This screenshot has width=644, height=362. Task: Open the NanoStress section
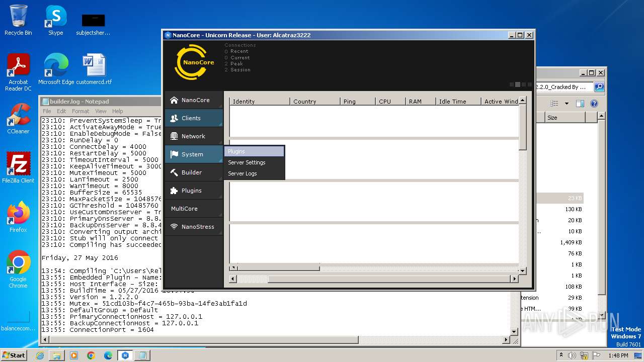point(194,227)
